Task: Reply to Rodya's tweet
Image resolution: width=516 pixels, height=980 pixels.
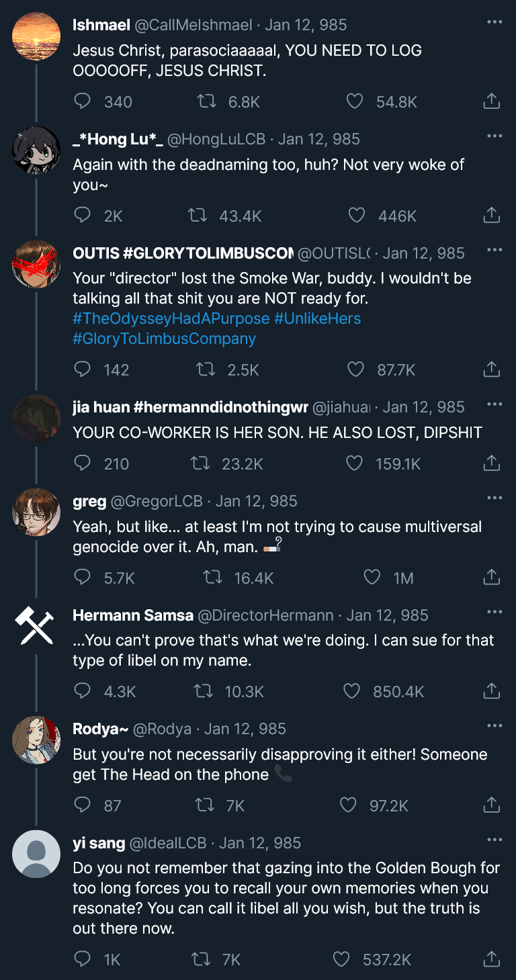Action: [x=82, y=805]
